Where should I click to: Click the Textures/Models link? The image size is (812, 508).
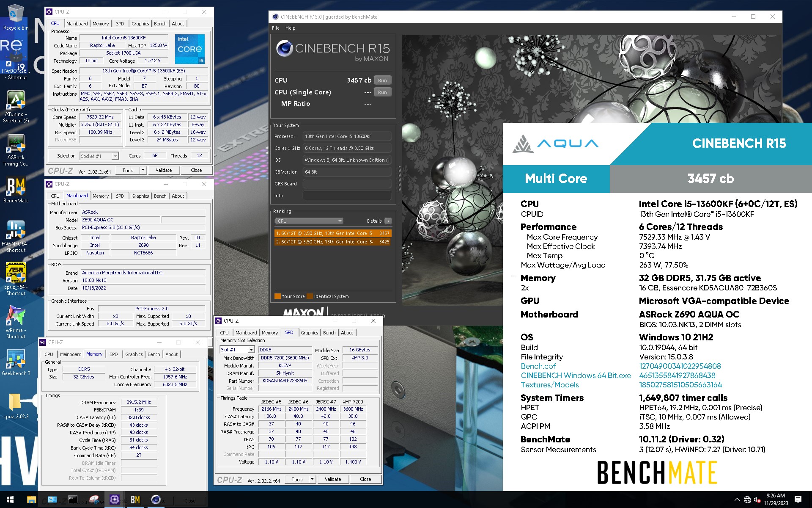click(550, 385)
